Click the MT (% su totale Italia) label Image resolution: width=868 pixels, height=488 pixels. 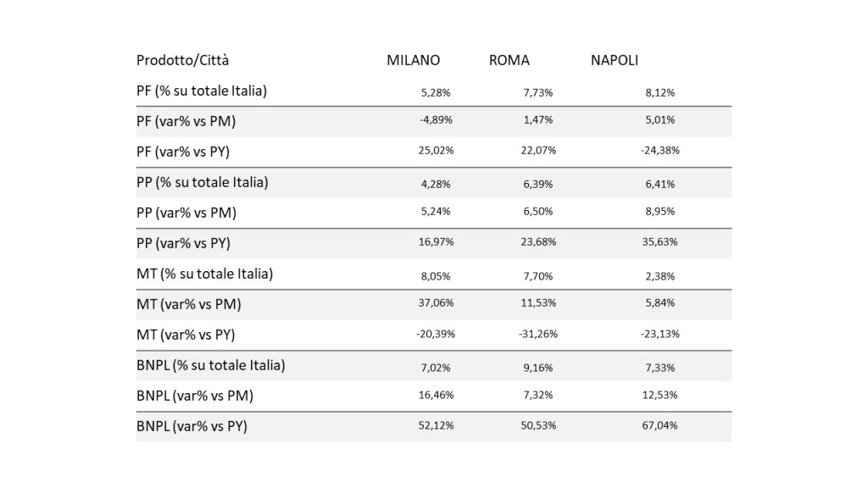tap(205, 274)
